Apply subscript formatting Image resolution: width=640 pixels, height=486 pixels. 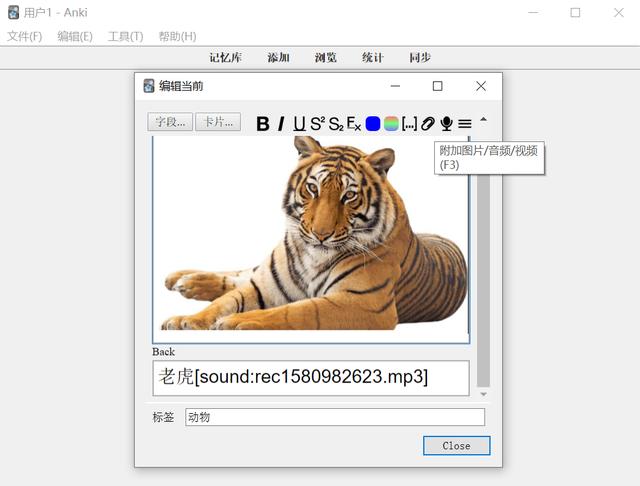(336, 124)
